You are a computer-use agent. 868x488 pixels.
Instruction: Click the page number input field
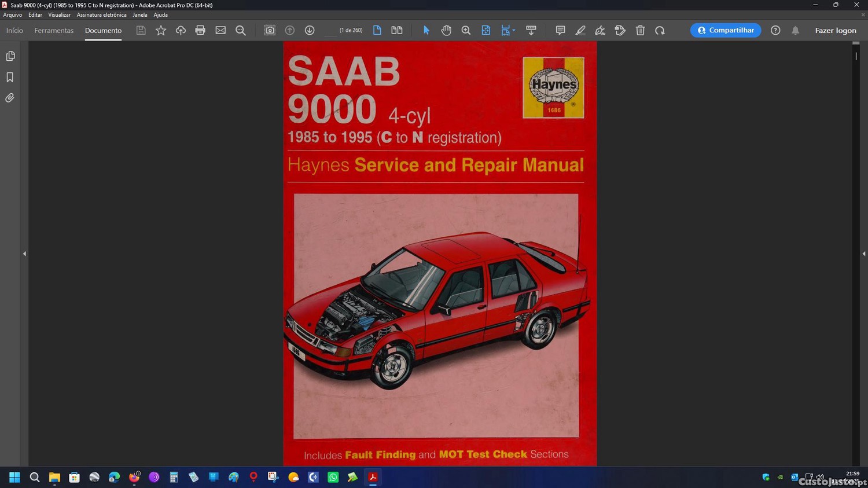click(330, 30)
